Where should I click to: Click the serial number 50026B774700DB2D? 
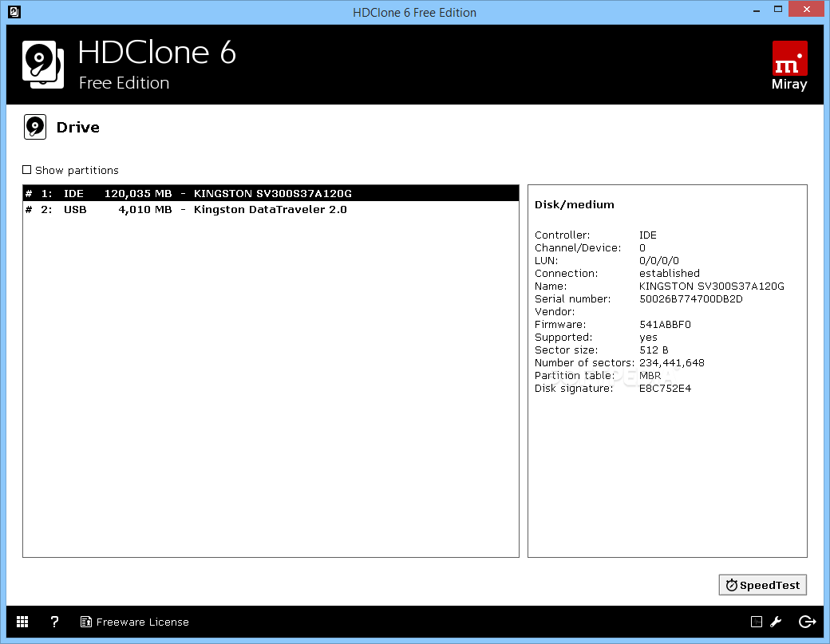pos(691,299)
